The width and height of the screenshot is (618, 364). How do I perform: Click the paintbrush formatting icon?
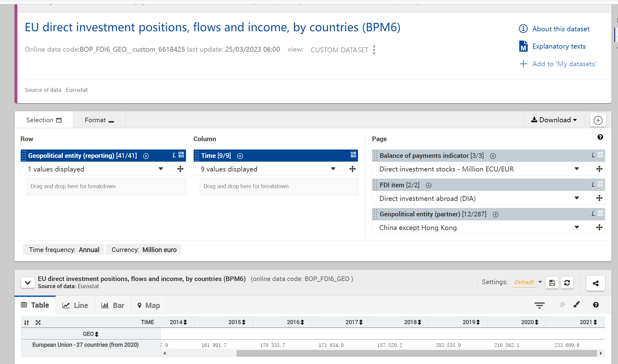click(x=576, y=305)
